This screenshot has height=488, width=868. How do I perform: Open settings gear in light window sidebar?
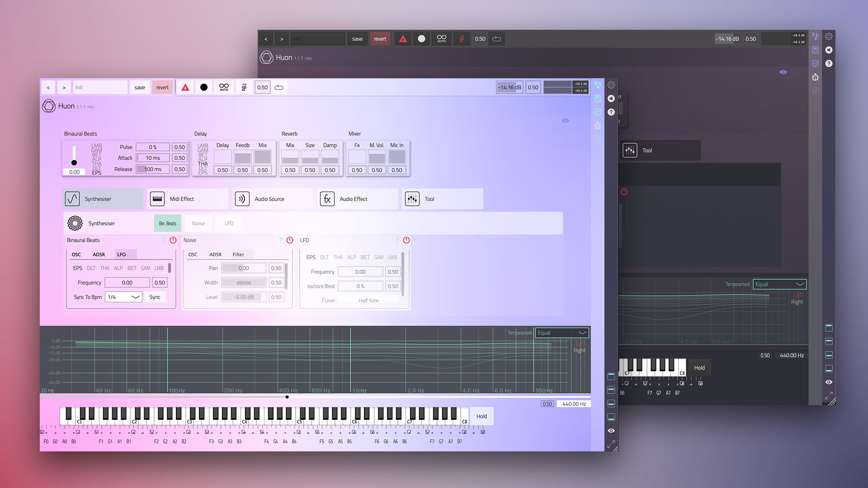click(611, 85)
